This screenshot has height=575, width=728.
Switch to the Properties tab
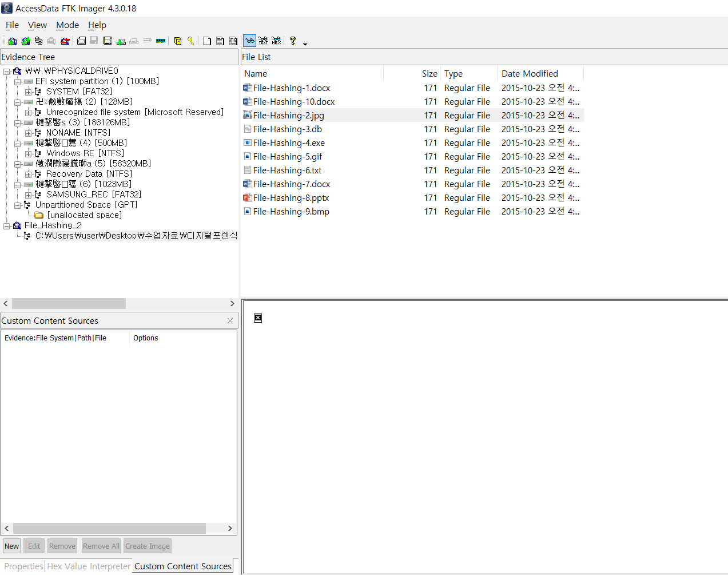(x=23, y=566)
